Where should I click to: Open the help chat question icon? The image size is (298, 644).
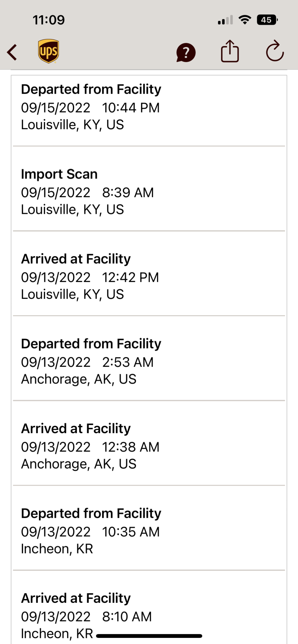point(186,52)
